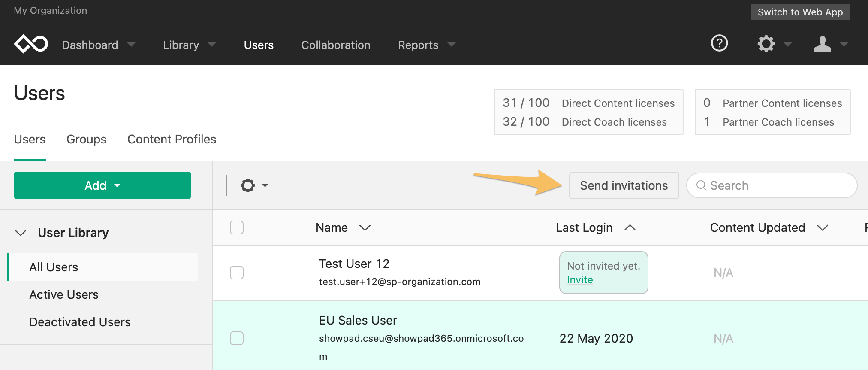Click N/A content updated for EU Sales User
Viewport: 868px width, 370px height.
pos(723,338)
